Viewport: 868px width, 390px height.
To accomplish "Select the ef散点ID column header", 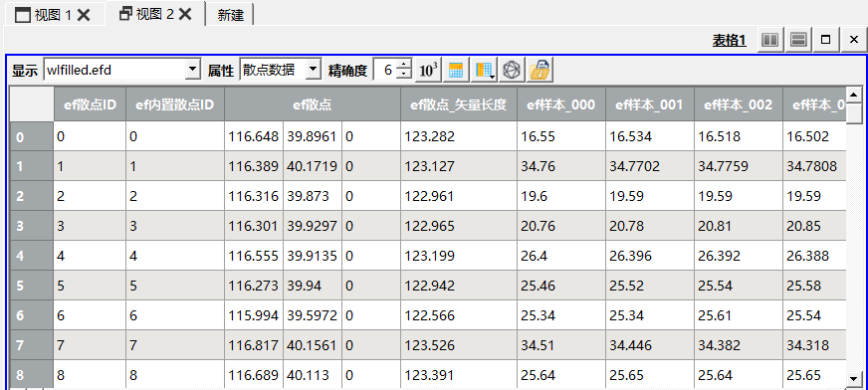I will pos(90,104).
